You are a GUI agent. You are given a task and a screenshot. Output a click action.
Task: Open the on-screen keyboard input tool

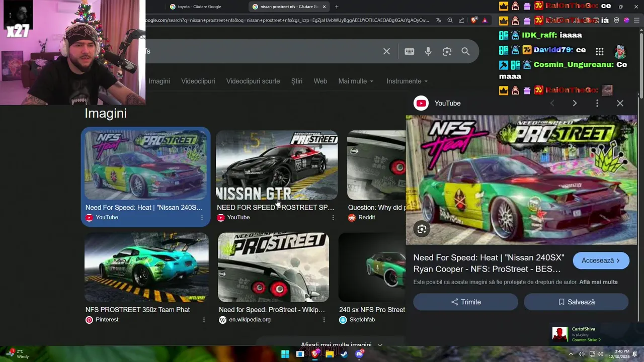coord(410,51)
